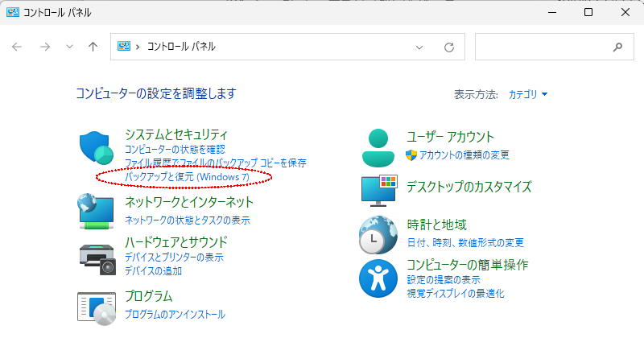Open the address bar history dropdown chevron

tap(419, 47)
